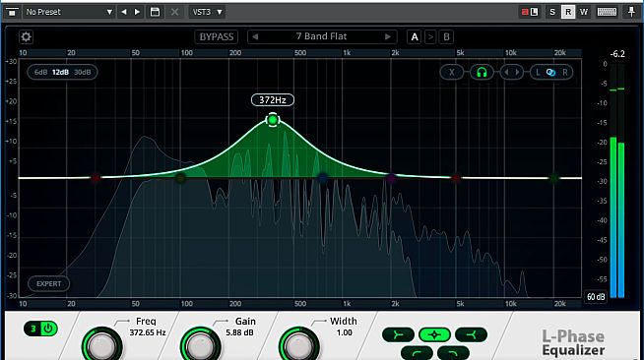Select the red band node near 5k
The image size is (644, 360).
click(456, 178)
